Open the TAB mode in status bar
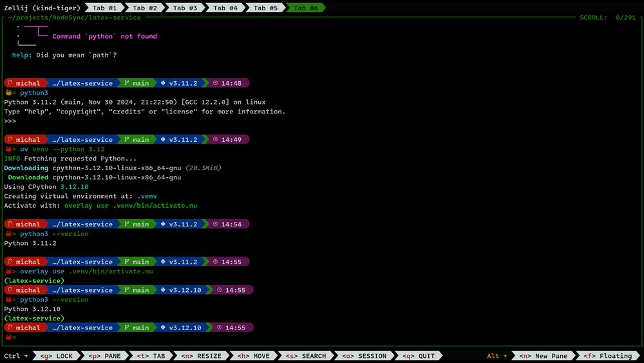 coord(151,356)
